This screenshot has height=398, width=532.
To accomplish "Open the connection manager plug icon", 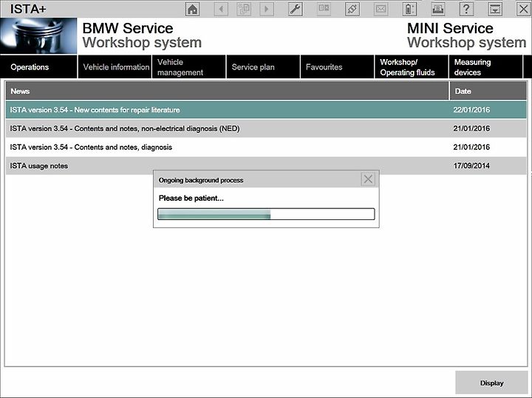I will tap(352, 9).
